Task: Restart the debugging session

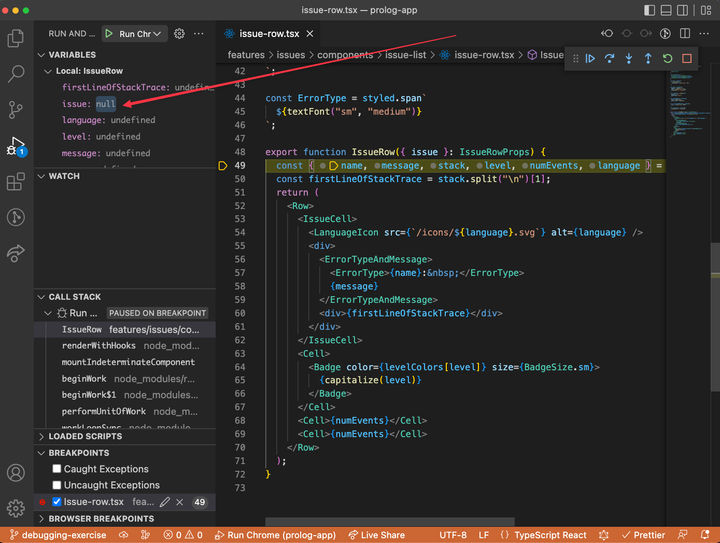Action: pos(667,59)
